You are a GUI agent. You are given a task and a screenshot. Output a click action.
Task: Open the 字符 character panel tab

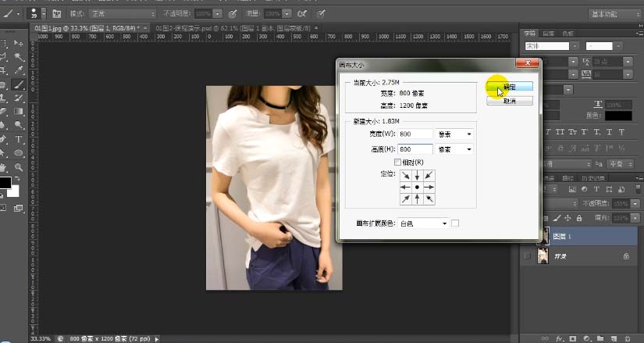pos(530,34)
